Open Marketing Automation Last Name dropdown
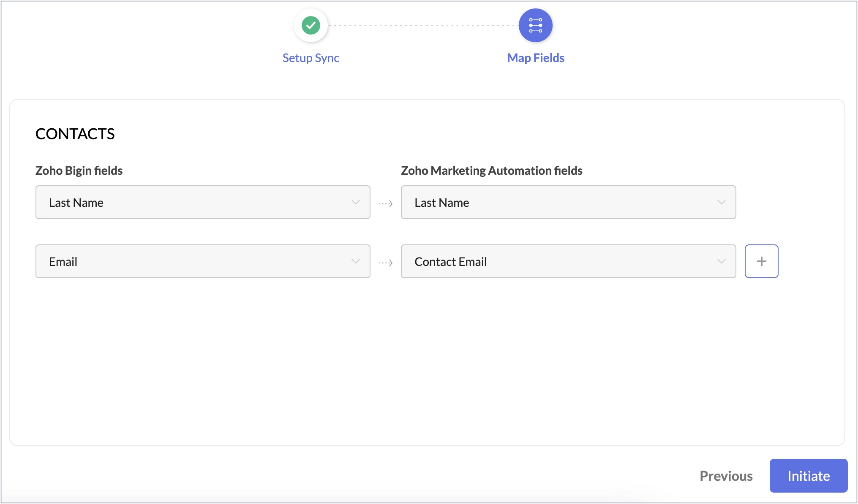Image resolution: width=858 pixels, height=504 pixels. tap(568, 202)
